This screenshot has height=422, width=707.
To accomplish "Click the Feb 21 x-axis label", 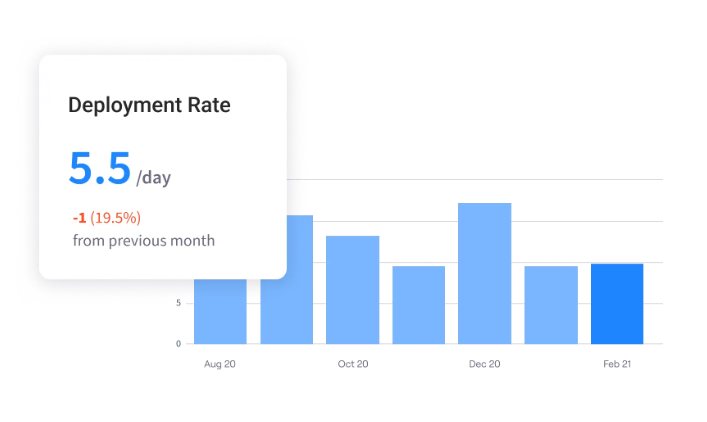I will [617, 364].
